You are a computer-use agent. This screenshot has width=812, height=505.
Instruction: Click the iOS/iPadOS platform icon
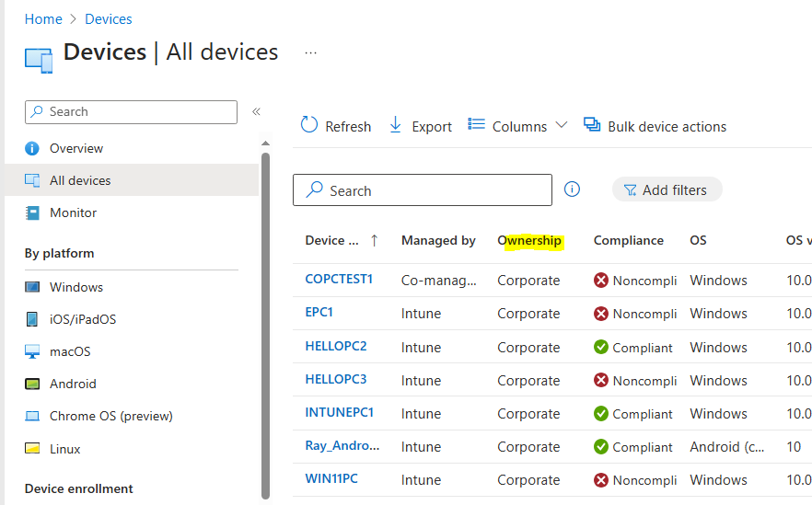click(x=32, y=319)
